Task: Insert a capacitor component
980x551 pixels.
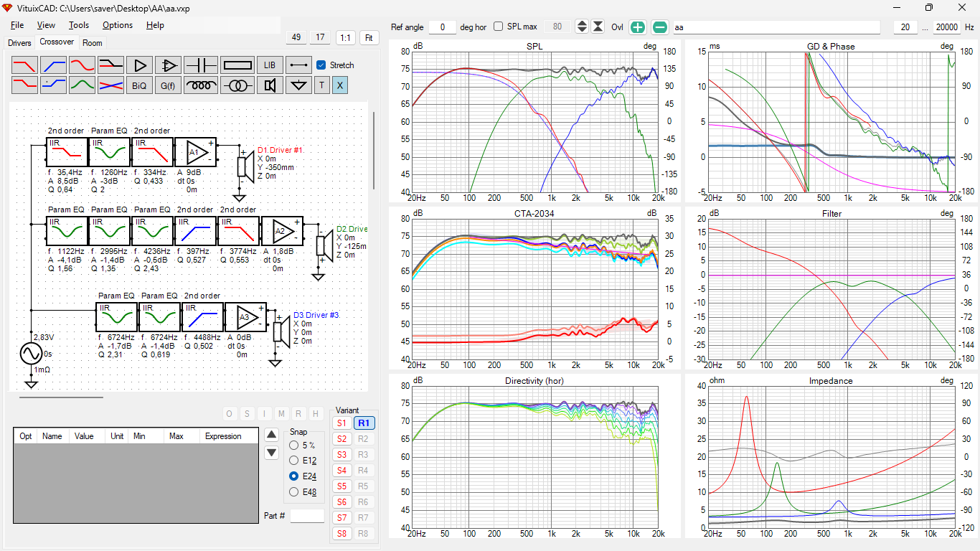Action: (201, 65)
